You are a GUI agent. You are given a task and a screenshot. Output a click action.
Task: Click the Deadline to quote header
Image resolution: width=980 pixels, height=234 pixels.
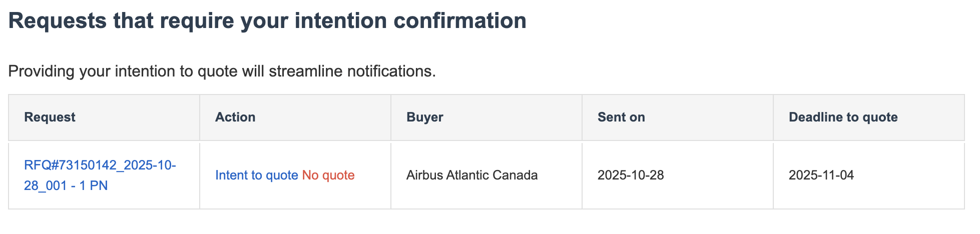point(843,117)
